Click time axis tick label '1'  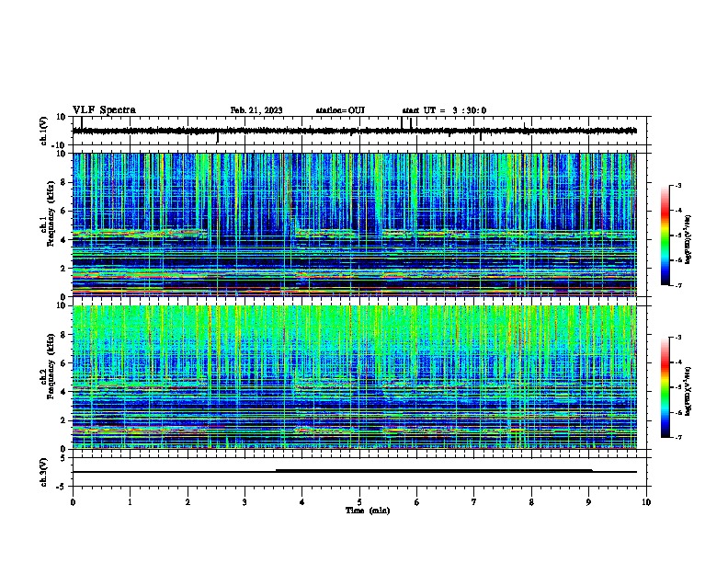(x=130, y=502)
